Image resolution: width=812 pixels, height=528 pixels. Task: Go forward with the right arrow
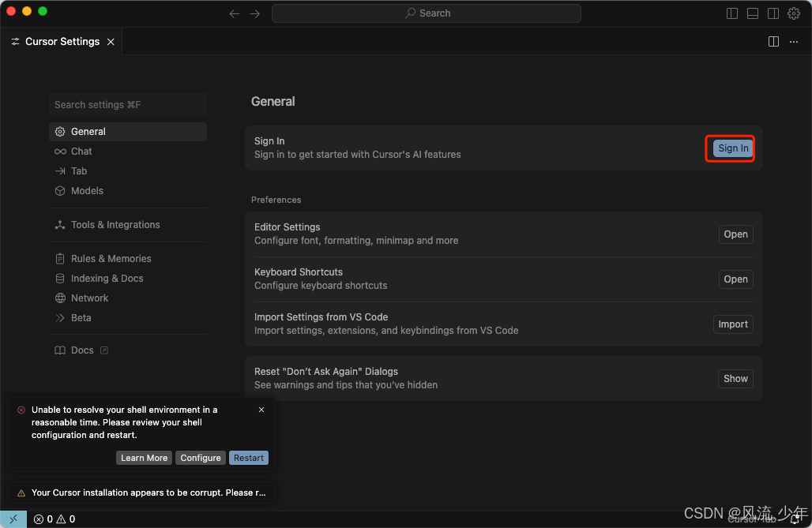click(x=255, y=13)
